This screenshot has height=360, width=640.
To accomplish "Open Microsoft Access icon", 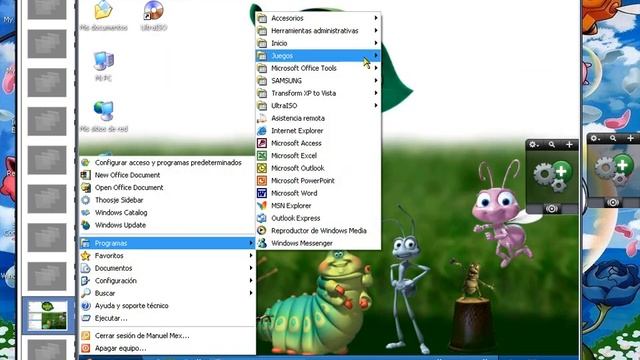I will (x=262, y=143).
